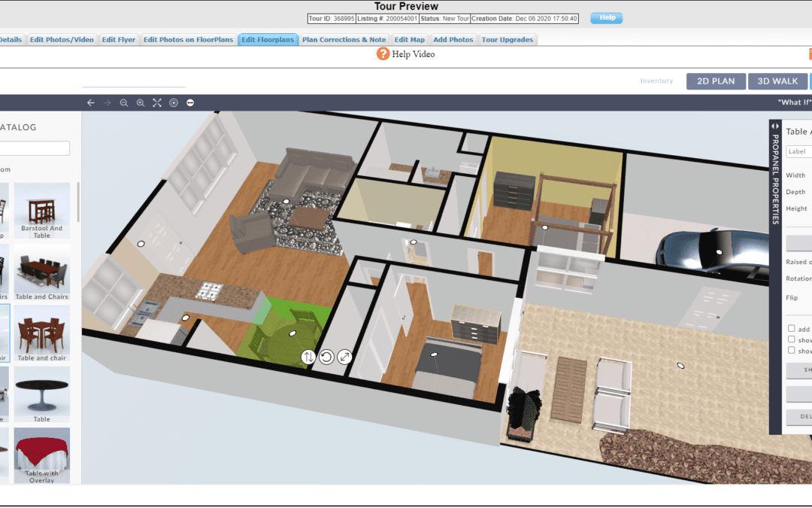The height and width of the screenshot is (508, 812).
Task: Click the rotate handle on the selected green chair
Action: pyautogui.click(x=325, y=357)
